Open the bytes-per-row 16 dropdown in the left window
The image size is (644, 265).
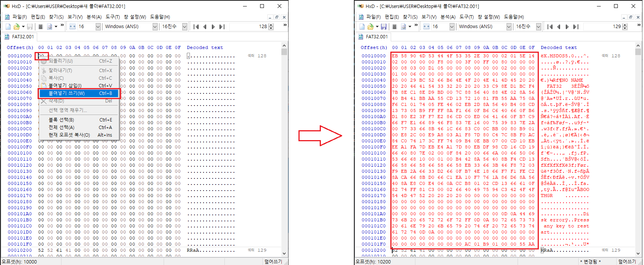point(98,27)
